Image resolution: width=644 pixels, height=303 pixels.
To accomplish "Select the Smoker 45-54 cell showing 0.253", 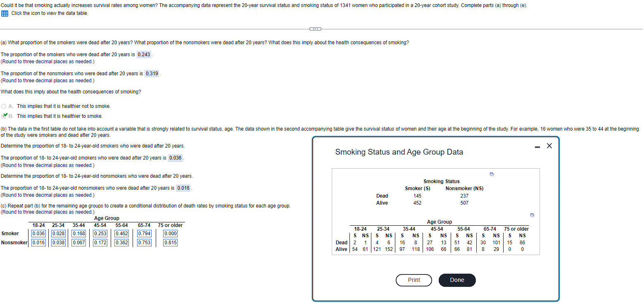I will (x=100, y=233).
